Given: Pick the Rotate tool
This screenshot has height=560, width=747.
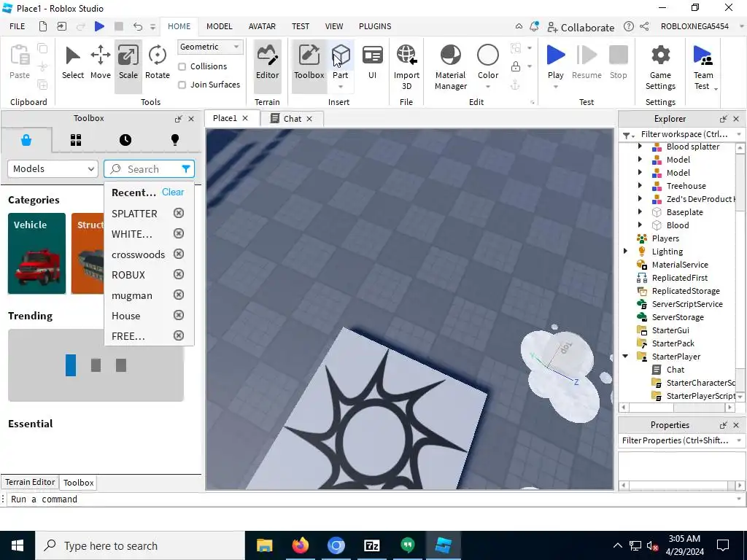Looking at the screenshot, I should [x=158, y=63].
